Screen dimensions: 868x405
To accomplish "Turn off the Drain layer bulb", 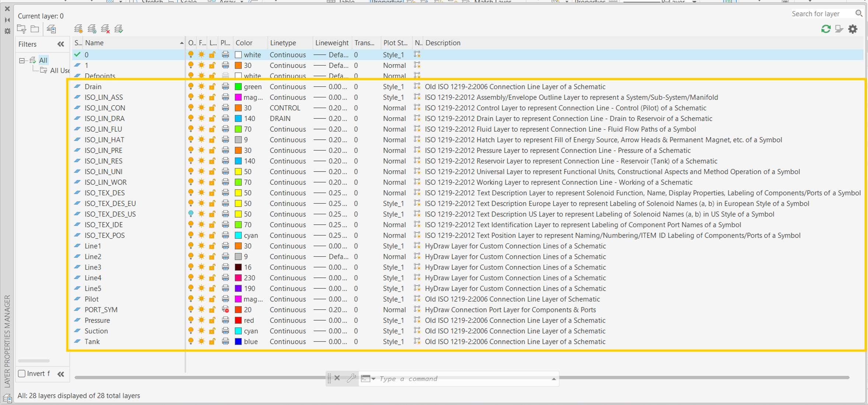I will (191, 87).
